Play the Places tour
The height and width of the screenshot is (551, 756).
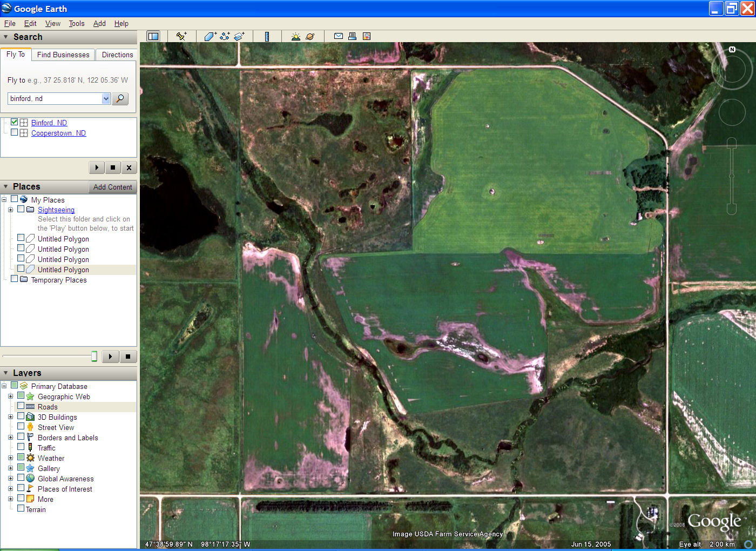click(110, 357)
